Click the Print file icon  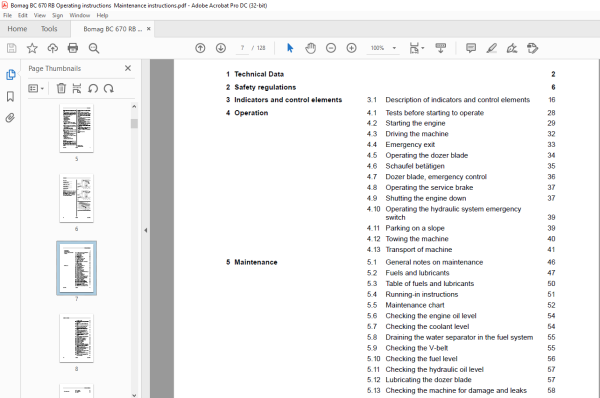(x=73, y=48)
